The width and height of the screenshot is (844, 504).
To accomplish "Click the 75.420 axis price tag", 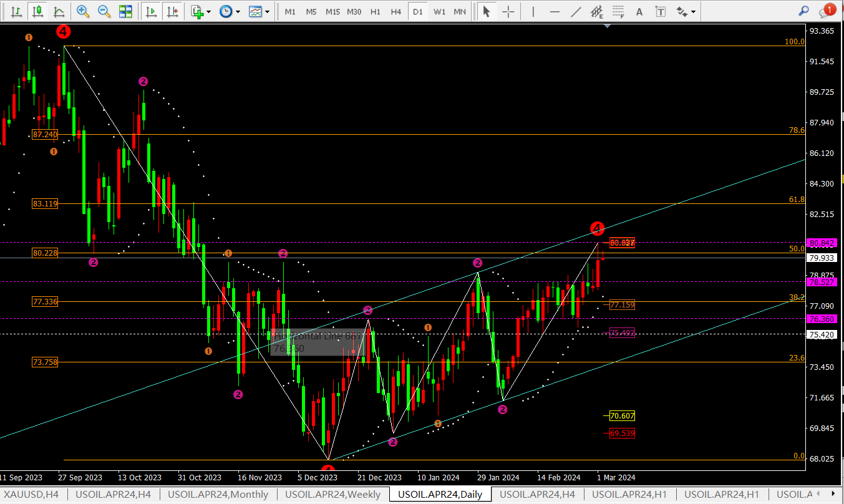I will [821, 335].
